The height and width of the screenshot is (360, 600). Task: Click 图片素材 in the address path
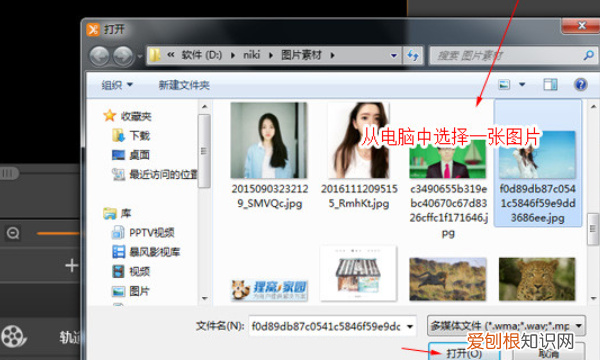tap(302, 55)
